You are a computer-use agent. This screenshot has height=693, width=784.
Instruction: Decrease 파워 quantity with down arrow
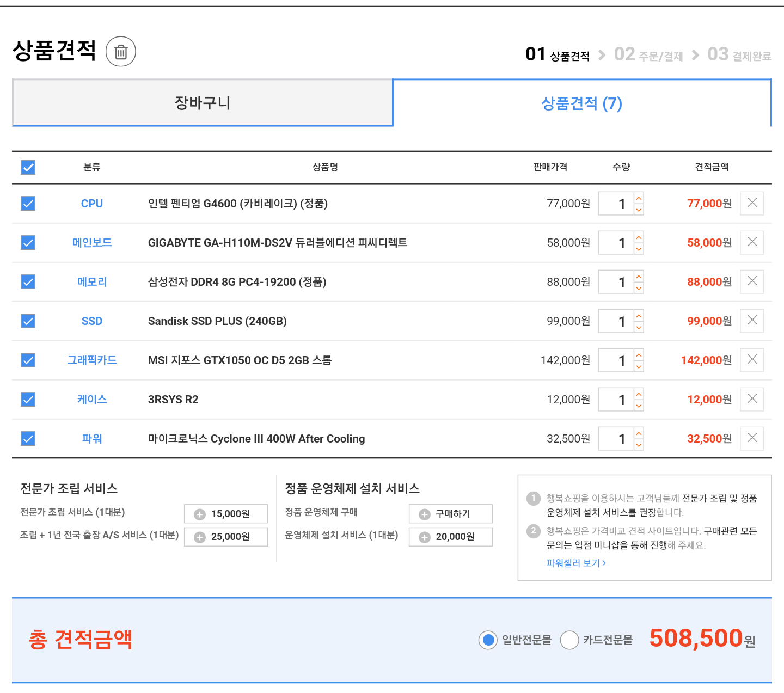[639, 445]
